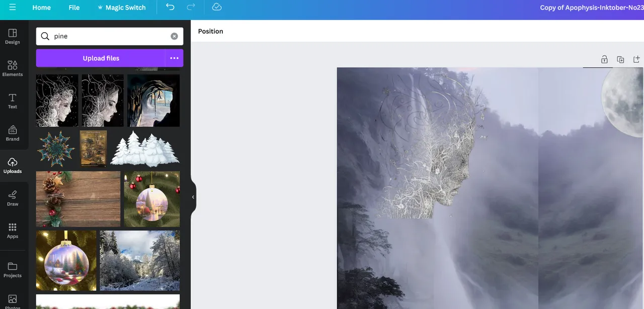
Task: Open the File menu
Action: (x=74, y=8)
